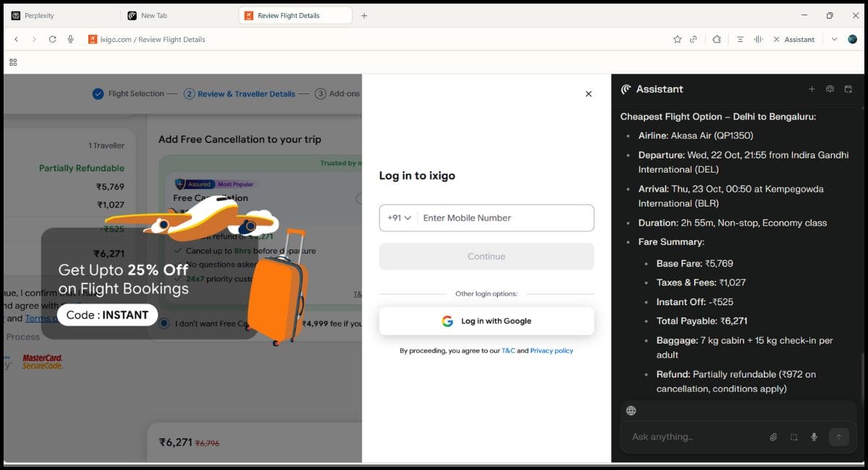Open the T&C link
Image resolution: width=868 pixels, height=470 pixels.
[508, 351]
